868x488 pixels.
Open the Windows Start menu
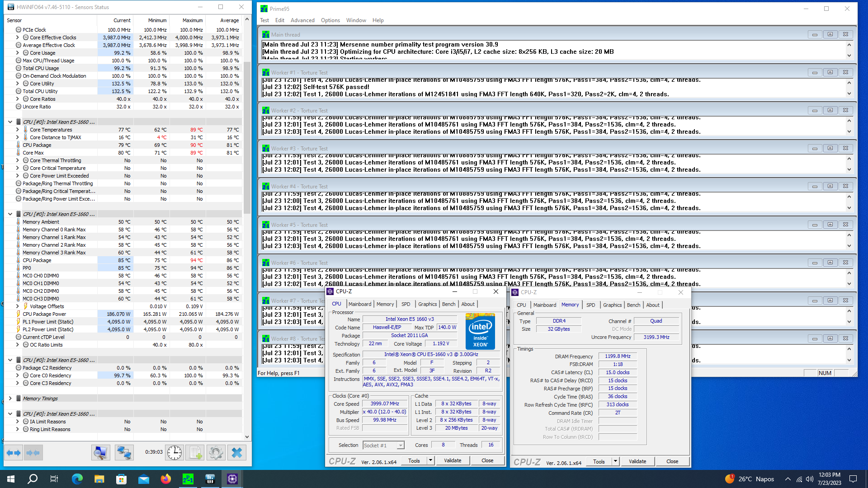[x=11, y=479]
